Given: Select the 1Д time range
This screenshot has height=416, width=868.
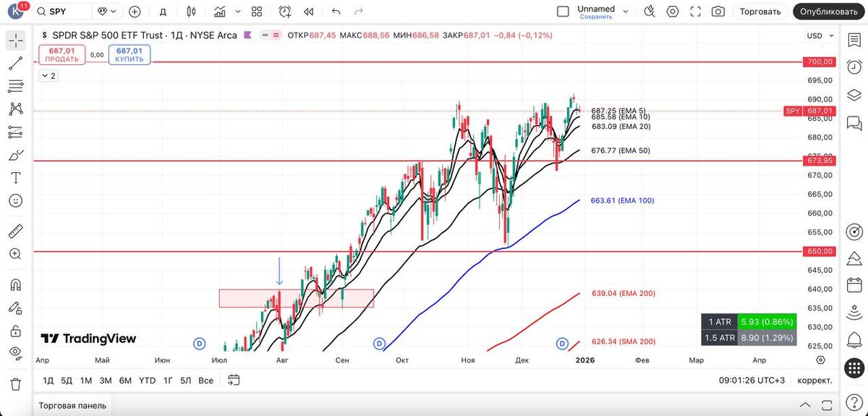Looking at the screenshot, I should click(48, 380).
